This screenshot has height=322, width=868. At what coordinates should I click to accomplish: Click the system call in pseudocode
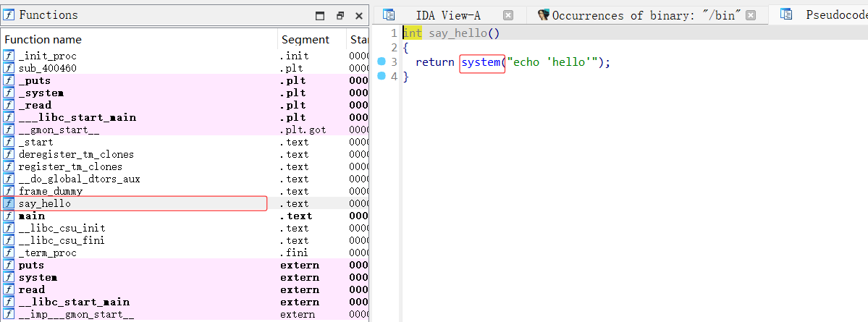pyautogui.click(x=481, y=62)
